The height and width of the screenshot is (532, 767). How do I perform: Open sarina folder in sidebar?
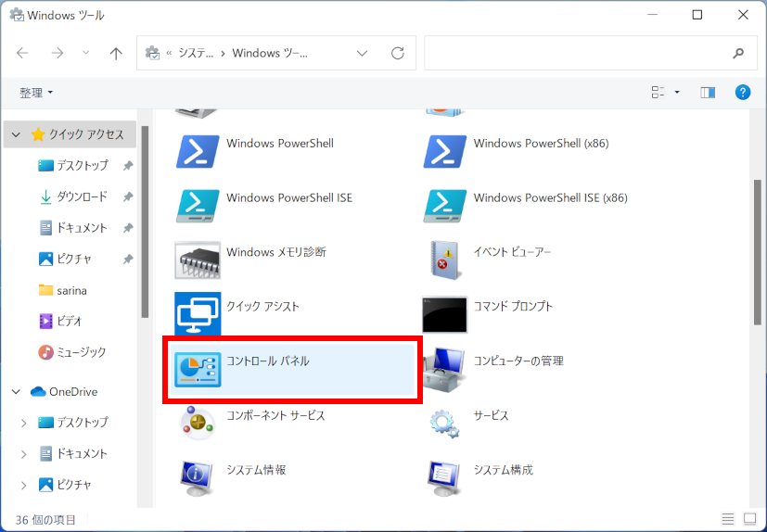pyautogui.click(x=63, y=290)
